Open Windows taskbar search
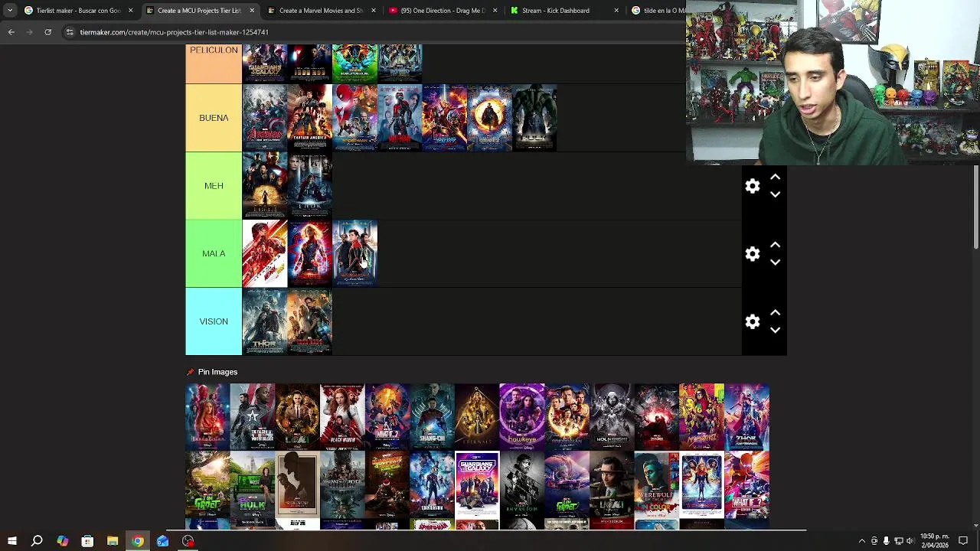Viewport: 980px width, 551px height. click(37, 541)
